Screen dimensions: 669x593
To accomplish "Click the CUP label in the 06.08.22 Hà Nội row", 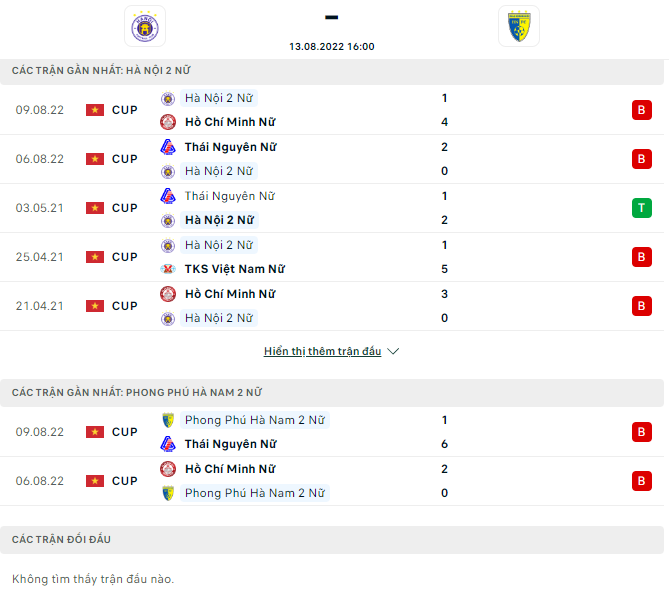I will pyautogui.click(x=125, y=159).
